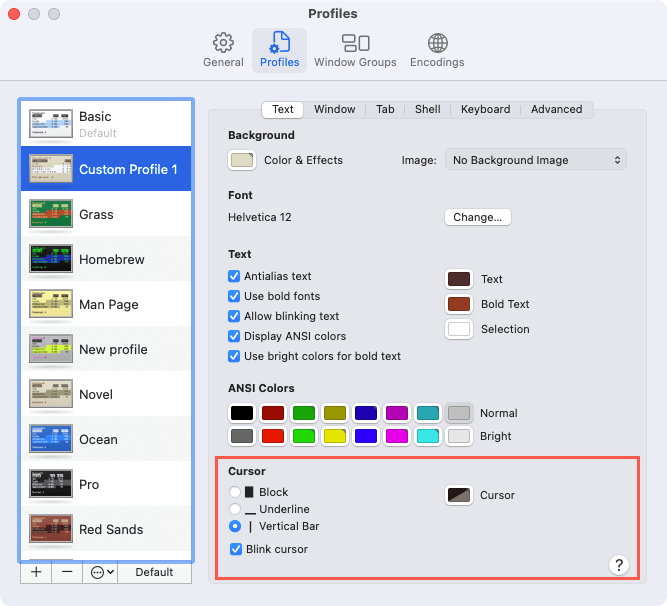Image resolution: width=667 pixels, height=606 pixels.
Task: Remove selected profile with minus button
Action: pos(67,572)
